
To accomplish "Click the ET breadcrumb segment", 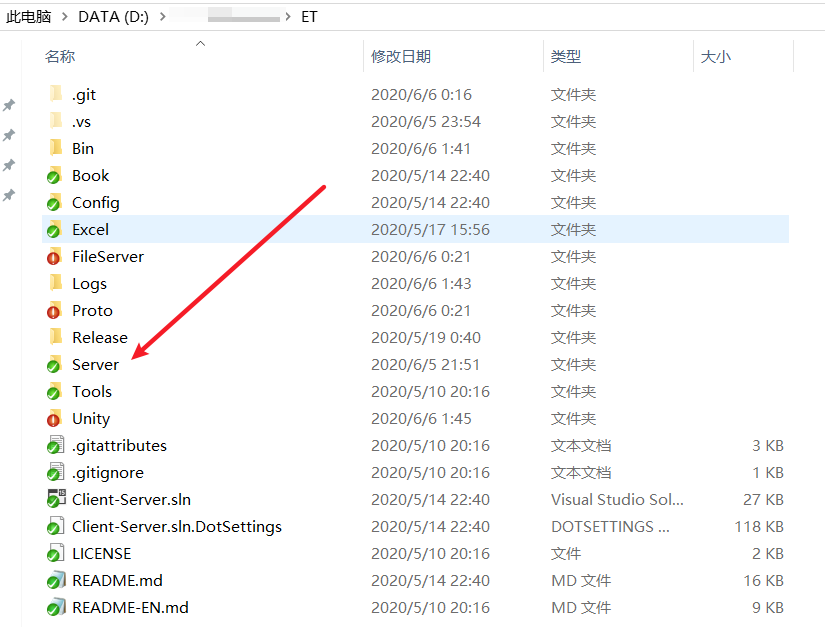I will tap(309, 17).
